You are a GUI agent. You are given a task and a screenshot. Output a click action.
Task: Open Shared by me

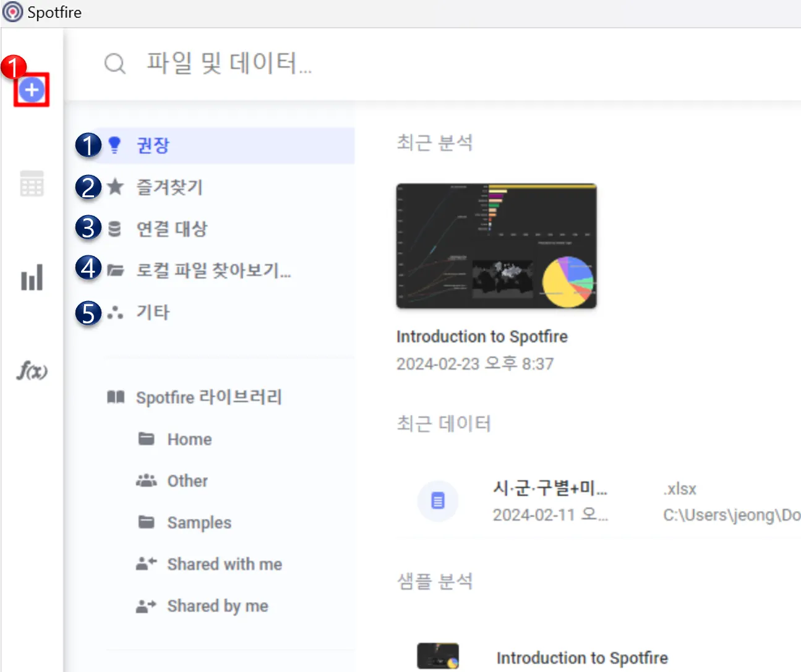[x=218, y=606]
